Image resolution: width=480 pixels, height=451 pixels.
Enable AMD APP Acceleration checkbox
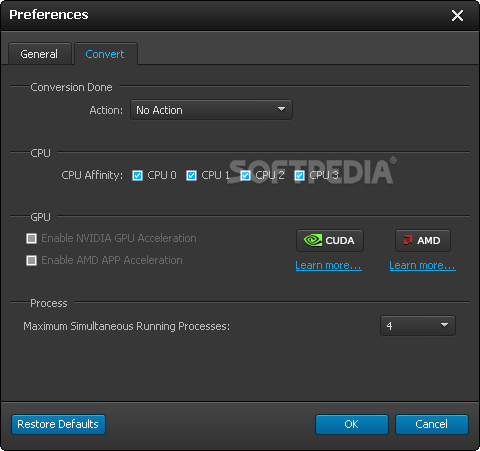(x=32, y=260)
